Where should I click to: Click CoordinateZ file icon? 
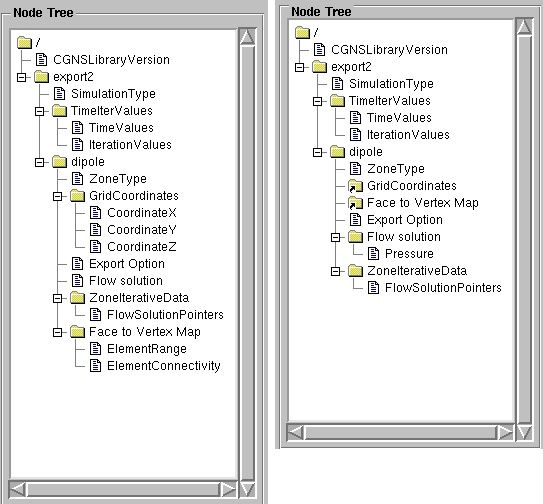pos(96,247)
